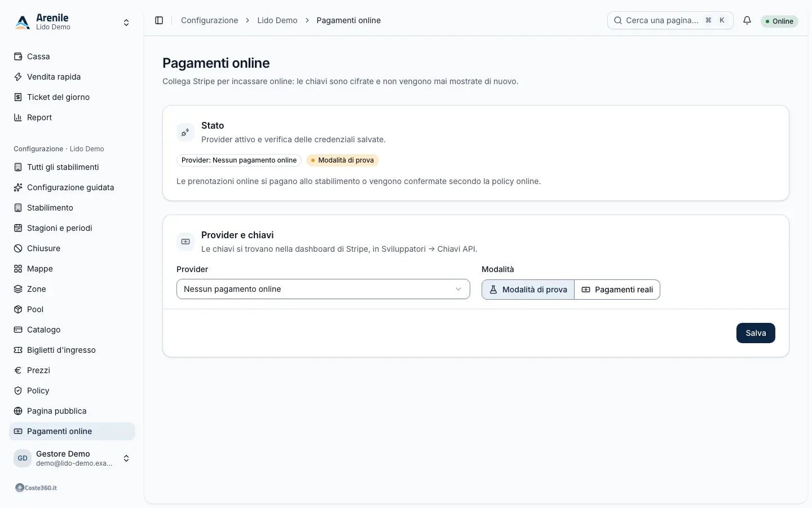Click the Prezzi euro icon
Screen dimensions: 812x508
18,370
